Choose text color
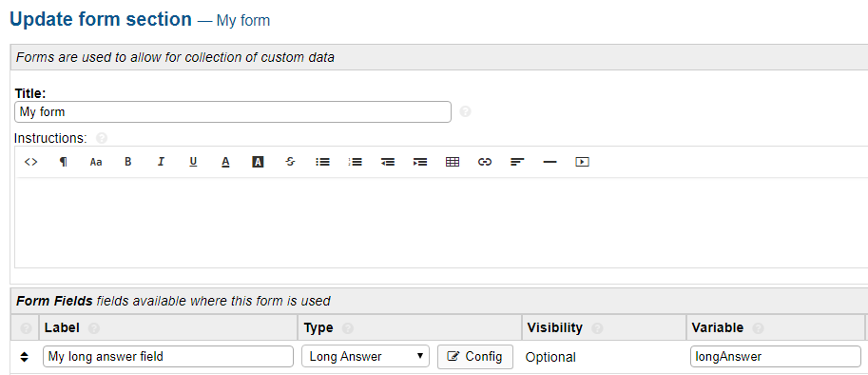This screenshot has height=375, width=868. pyautogui.click(x=225, y=162)
